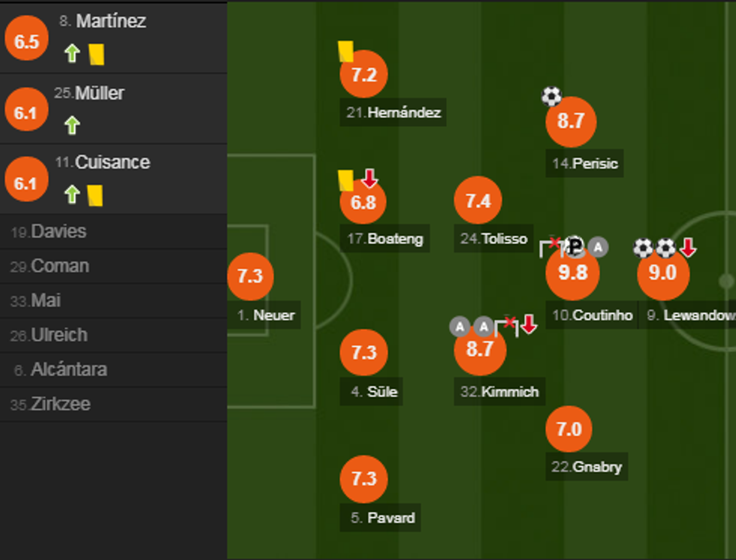This screenshot has height=560, width=736.
Task: Click the yellow card icon above Hernández
Action: point(345,51)
